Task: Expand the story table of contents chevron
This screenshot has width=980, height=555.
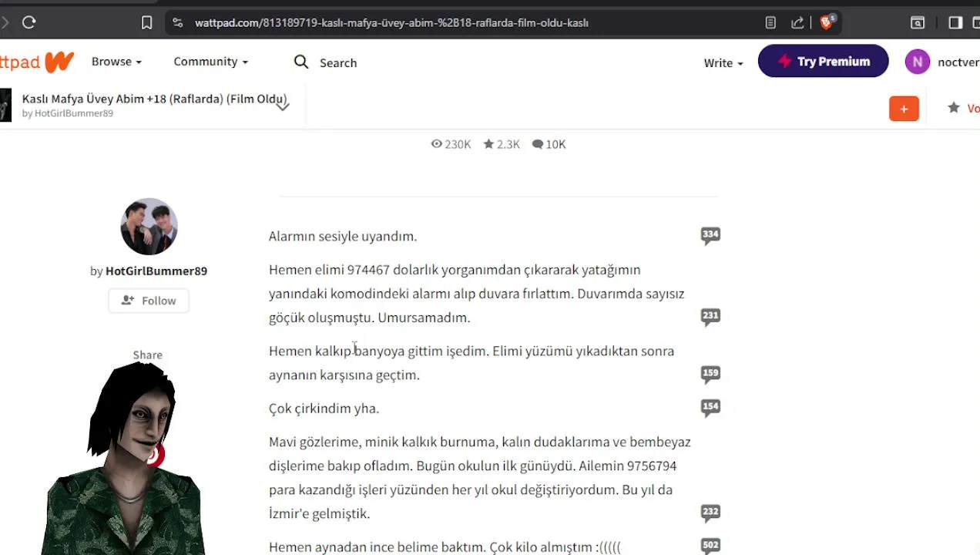Action: tap(283, 106)
